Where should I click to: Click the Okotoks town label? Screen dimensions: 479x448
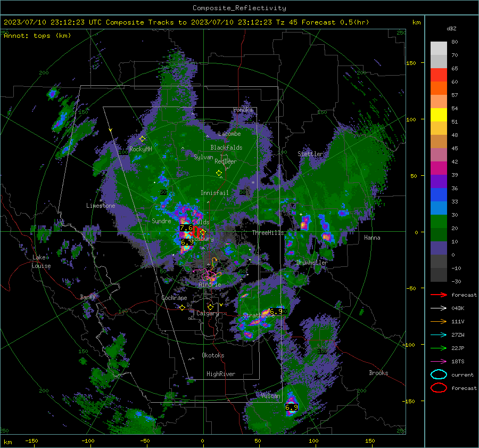(x=213, y=355)
